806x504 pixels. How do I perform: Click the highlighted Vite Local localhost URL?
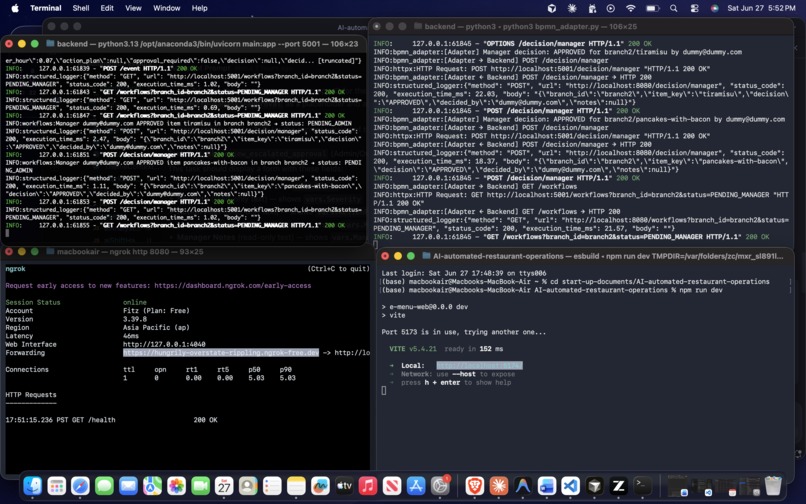479,366
